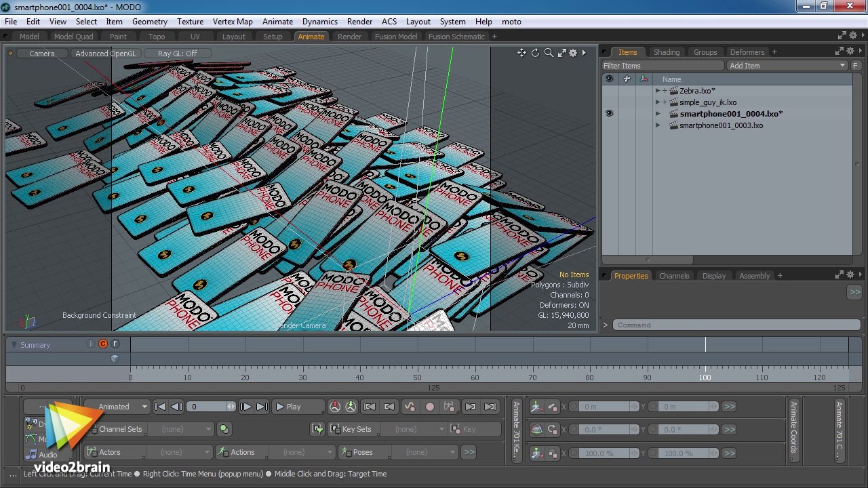Click the green-arrow icon left of Key Sets
Screen dimensions: 868x488
pos(317,429)
